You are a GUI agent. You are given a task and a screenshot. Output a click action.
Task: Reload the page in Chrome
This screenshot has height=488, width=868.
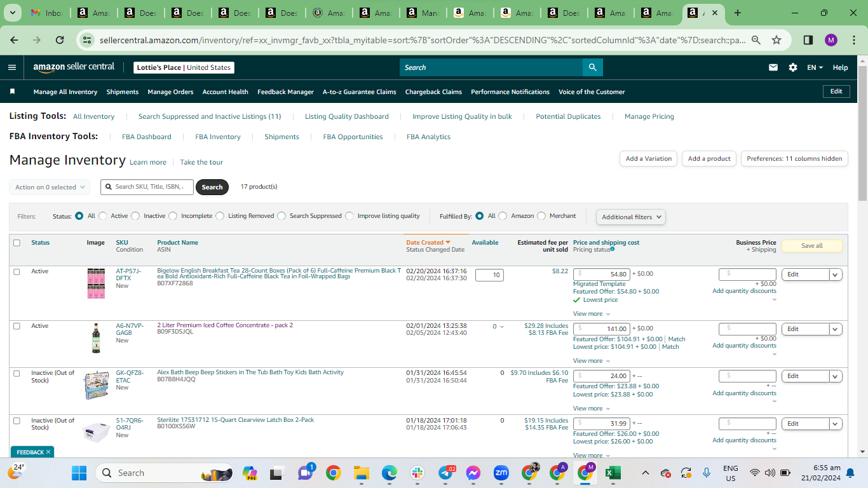60,40
